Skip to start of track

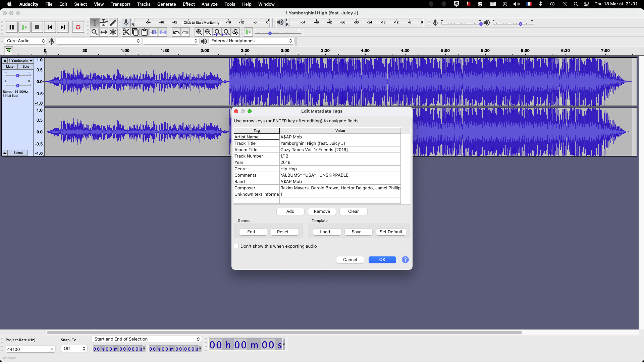(50, 27)
